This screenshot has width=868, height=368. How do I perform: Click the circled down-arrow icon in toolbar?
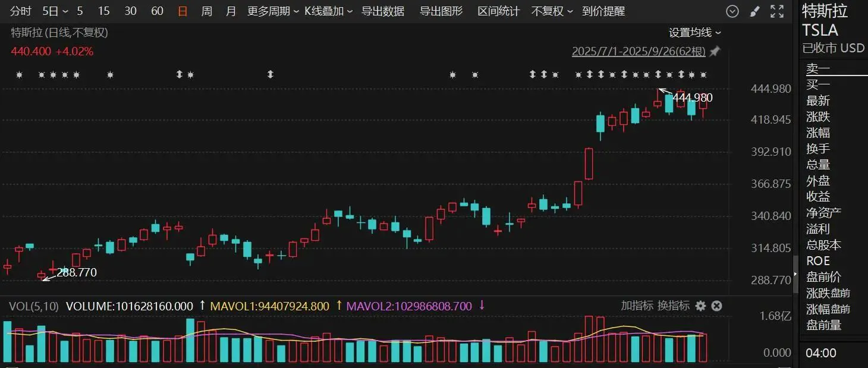[732, 11]
